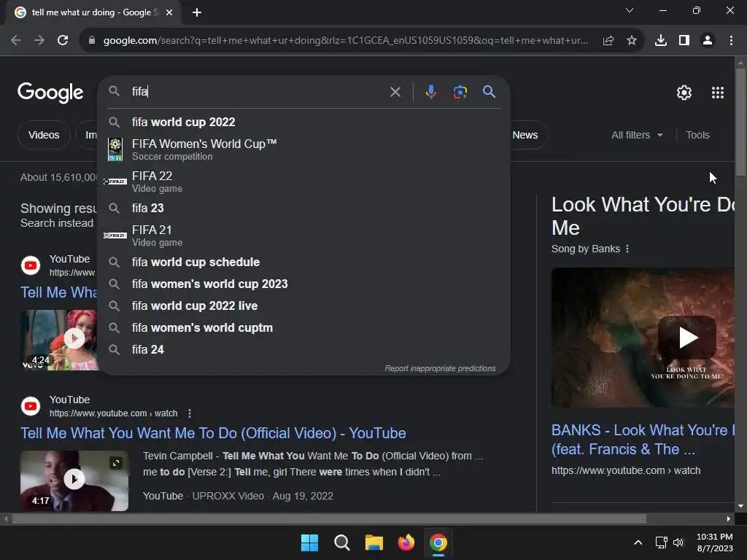747x560 pixels.
Task: Open more options beside 'Song by Banks'
Action: tap(627, 249)
